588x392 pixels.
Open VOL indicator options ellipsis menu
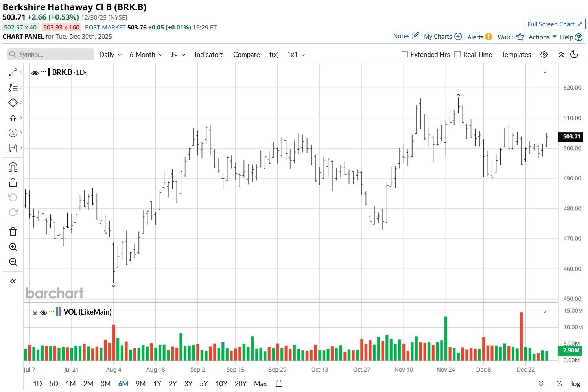pyautogui.click(x=51, y=311)
